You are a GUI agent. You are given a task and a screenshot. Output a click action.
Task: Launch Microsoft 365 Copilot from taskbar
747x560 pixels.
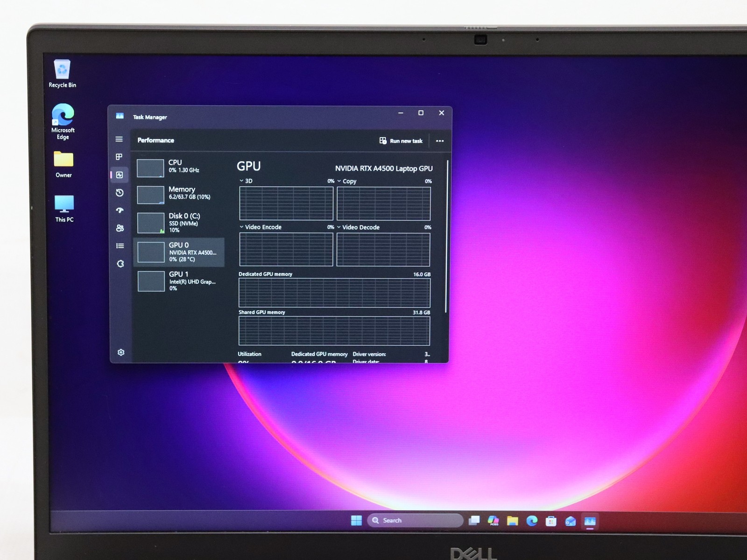pos(493,520)
